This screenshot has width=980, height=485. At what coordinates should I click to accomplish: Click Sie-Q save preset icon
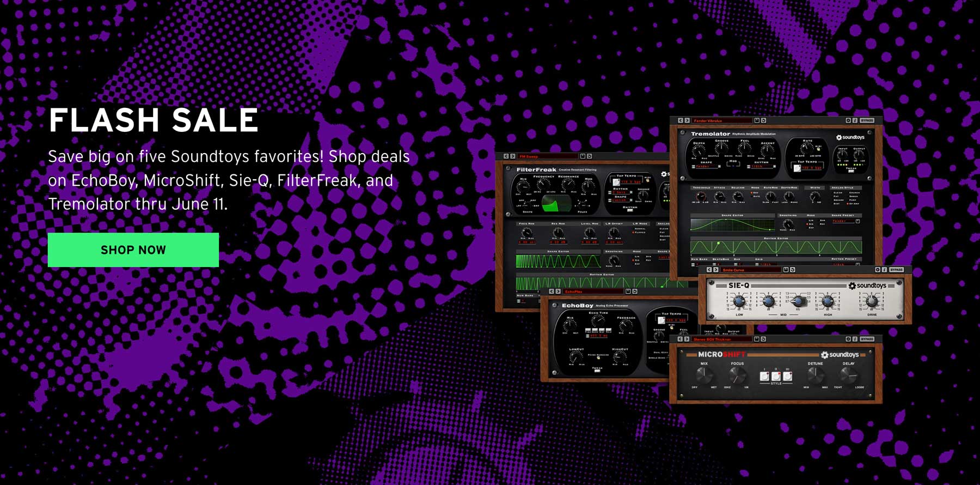tap(786, 270)
